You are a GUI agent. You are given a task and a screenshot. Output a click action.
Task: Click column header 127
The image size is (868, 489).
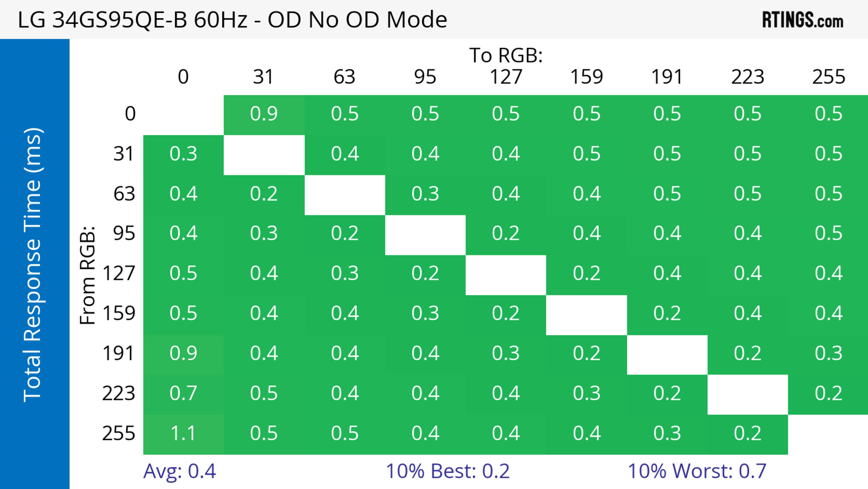(506, 77)
